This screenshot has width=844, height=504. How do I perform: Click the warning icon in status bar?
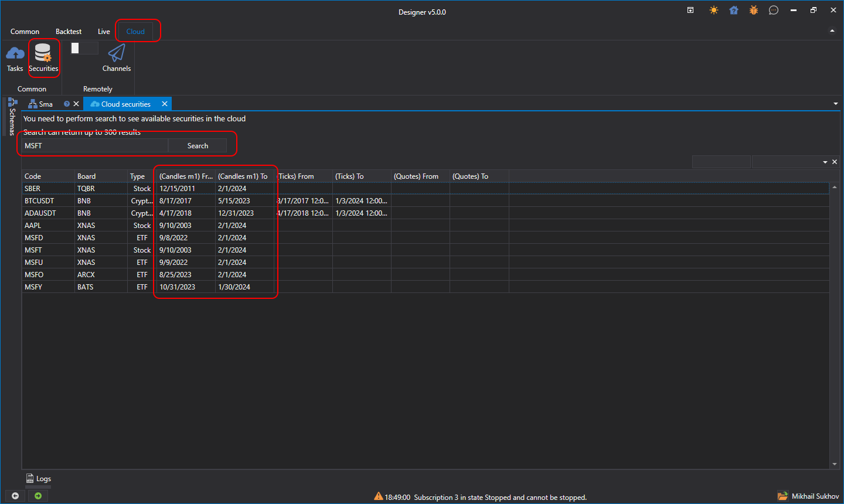(379, 496)
